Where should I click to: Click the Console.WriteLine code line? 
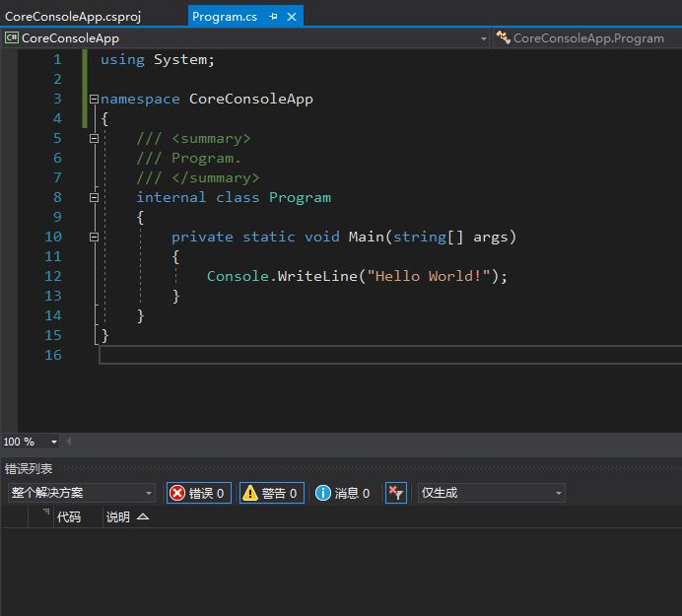point(357,276)
